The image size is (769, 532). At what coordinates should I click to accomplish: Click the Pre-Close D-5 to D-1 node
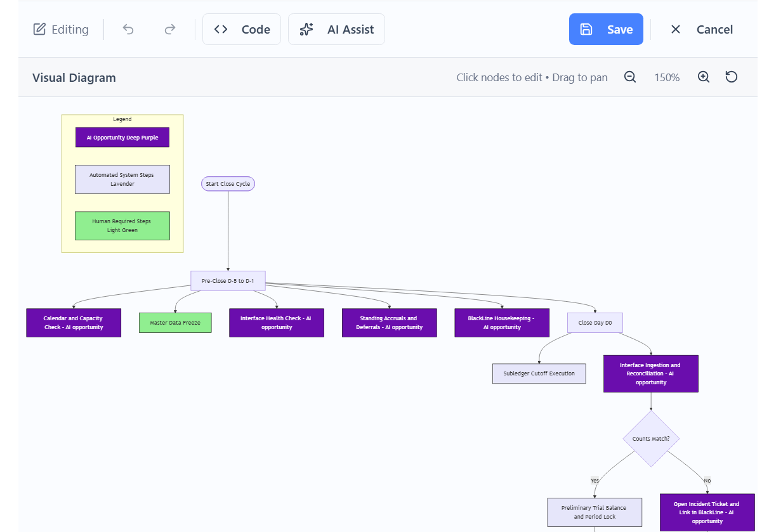(228, 280)
